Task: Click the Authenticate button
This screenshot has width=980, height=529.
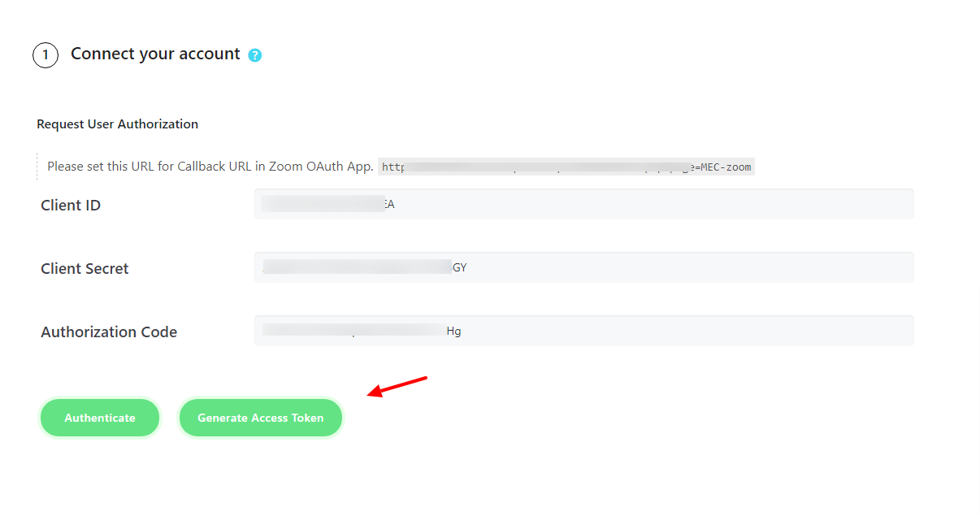Action: point(100,418)
